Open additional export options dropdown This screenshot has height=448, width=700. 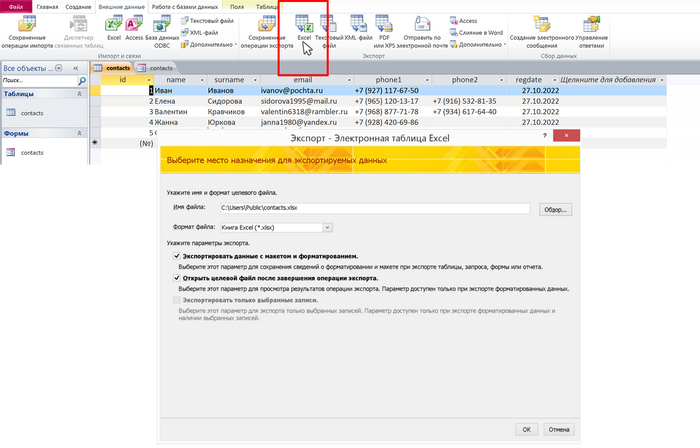478,45
